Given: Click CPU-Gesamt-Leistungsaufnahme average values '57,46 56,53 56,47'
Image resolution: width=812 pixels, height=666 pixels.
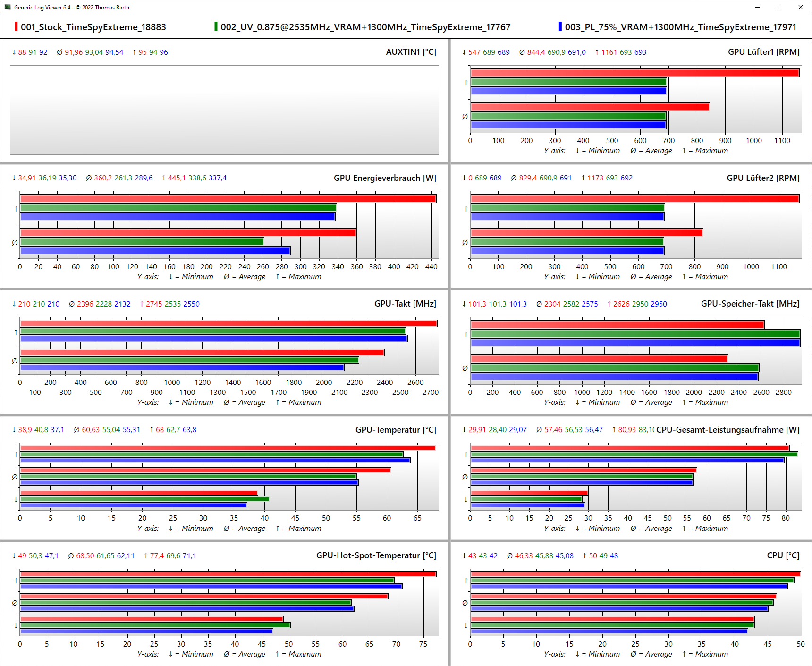Looking at the screenshot, I should click(574, 430).
